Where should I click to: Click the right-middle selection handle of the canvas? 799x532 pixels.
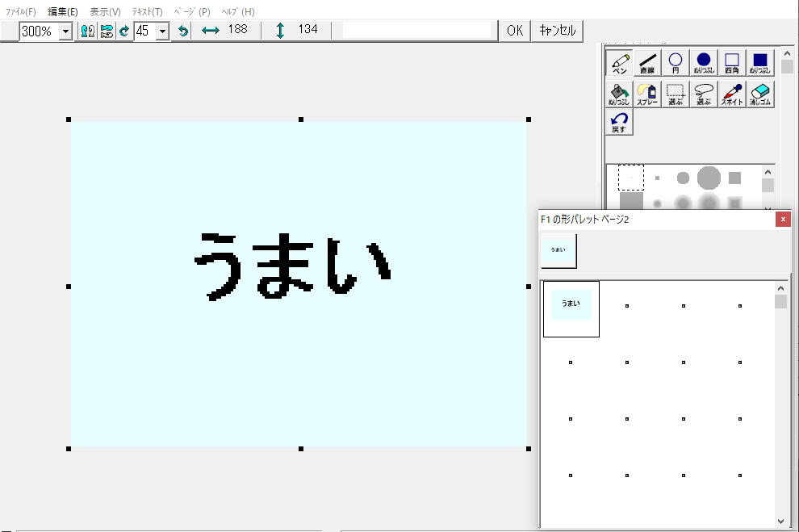pos(529,287)
